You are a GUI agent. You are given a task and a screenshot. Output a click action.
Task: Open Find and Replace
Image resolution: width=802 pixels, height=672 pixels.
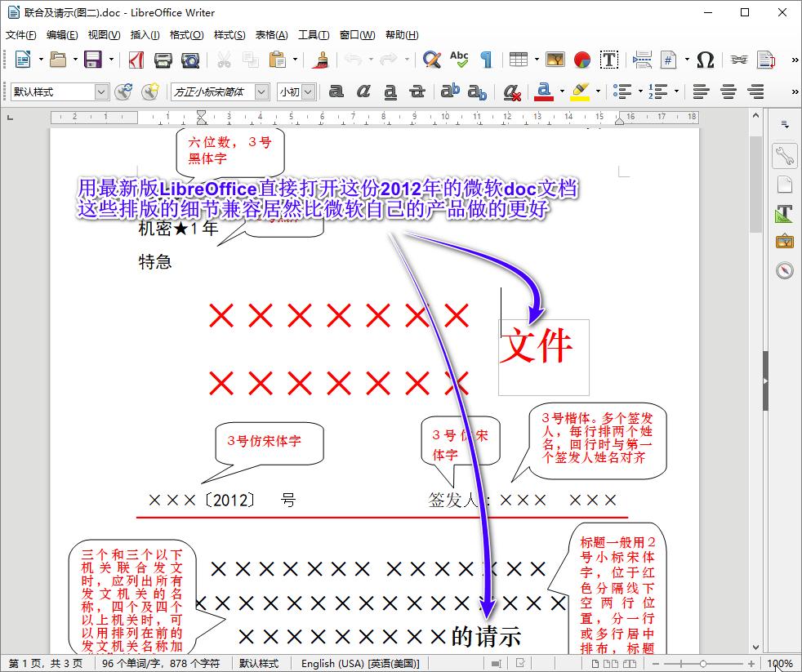click(430, 60)
